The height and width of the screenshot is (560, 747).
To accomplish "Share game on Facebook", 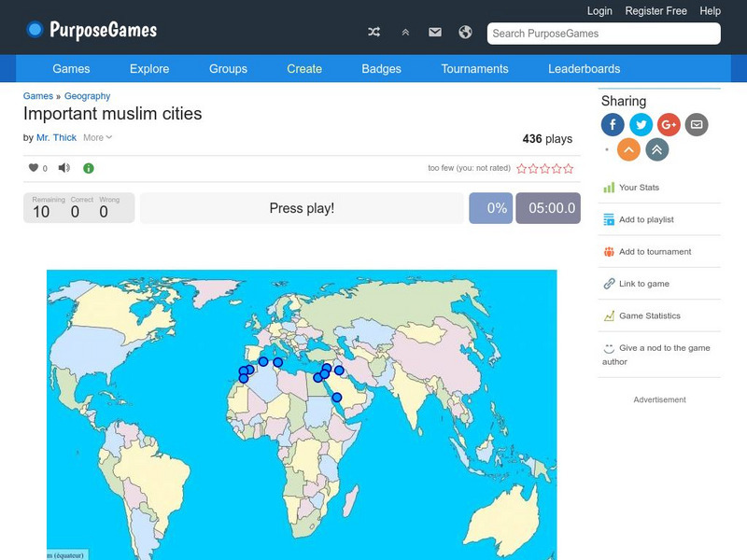I will point(613,124).
